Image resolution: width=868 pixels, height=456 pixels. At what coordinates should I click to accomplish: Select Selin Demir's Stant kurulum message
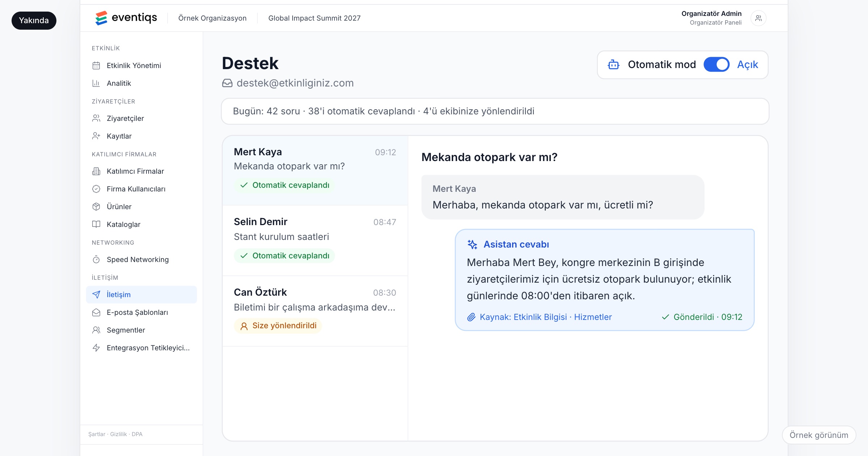(x=315, y=241)
